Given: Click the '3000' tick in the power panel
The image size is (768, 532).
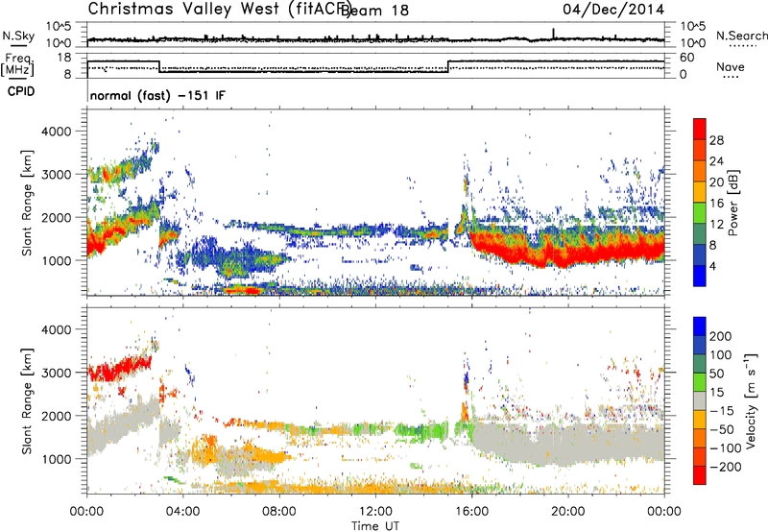Looking at the screenshot, I should 56,175.
